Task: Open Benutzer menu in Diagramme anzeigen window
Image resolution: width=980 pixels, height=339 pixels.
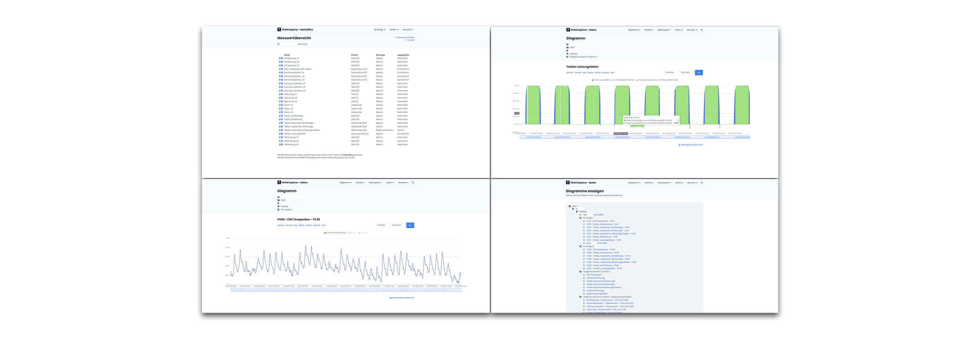Action: [x=693, y=182]
